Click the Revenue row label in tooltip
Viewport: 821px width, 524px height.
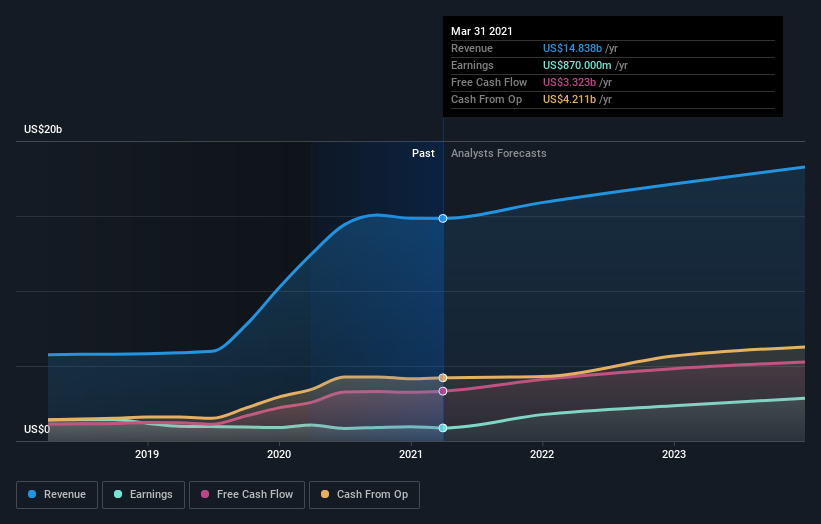tap(472, 48)
